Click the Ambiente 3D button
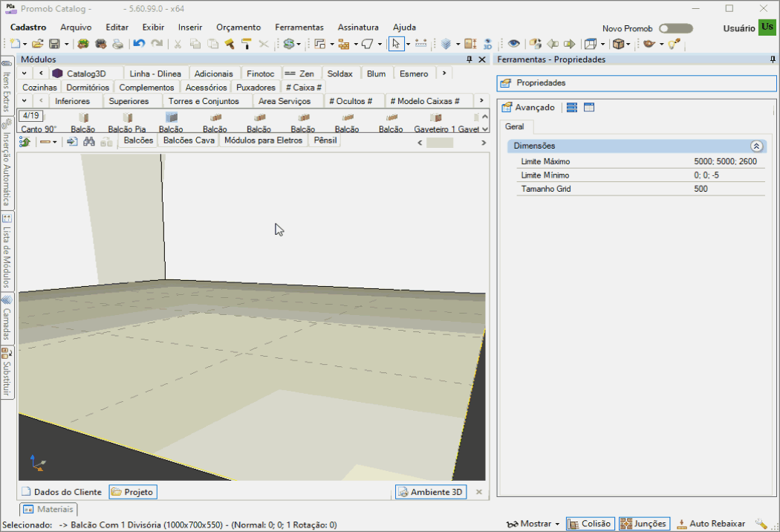 click(x=431, y=492)
